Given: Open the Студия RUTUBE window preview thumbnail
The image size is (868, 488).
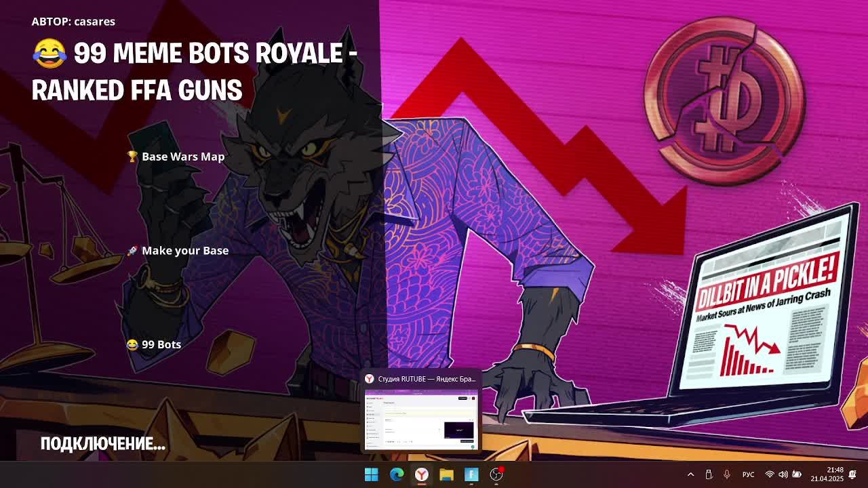Looking at the screenshot, I should (x=421, y=418).
